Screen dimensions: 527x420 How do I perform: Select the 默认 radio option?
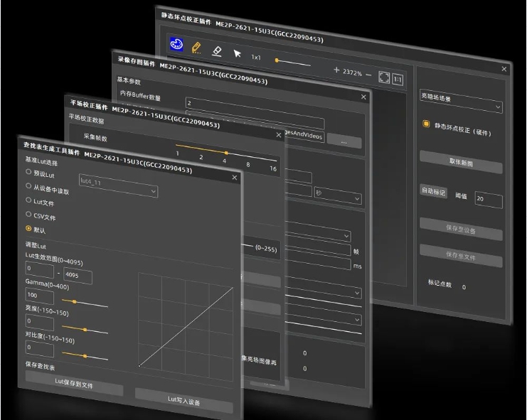pyautogui.click(x=28, y=228)
